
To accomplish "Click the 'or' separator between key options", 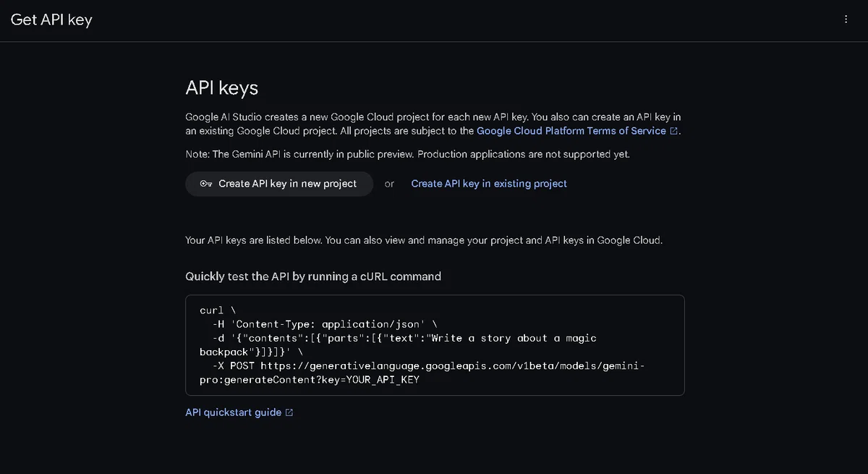I will tap(389, 184).
